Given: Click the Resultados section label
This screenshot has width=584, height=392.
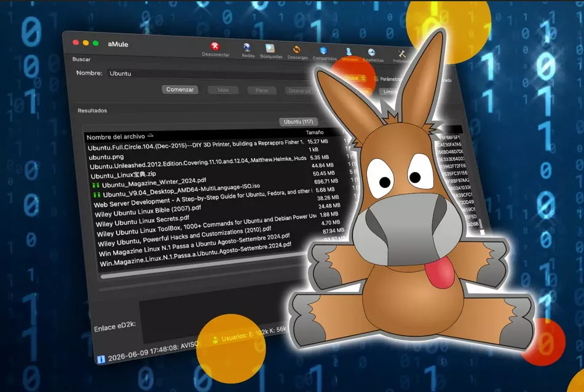Looking at the screenshot, I should point(92,111).
